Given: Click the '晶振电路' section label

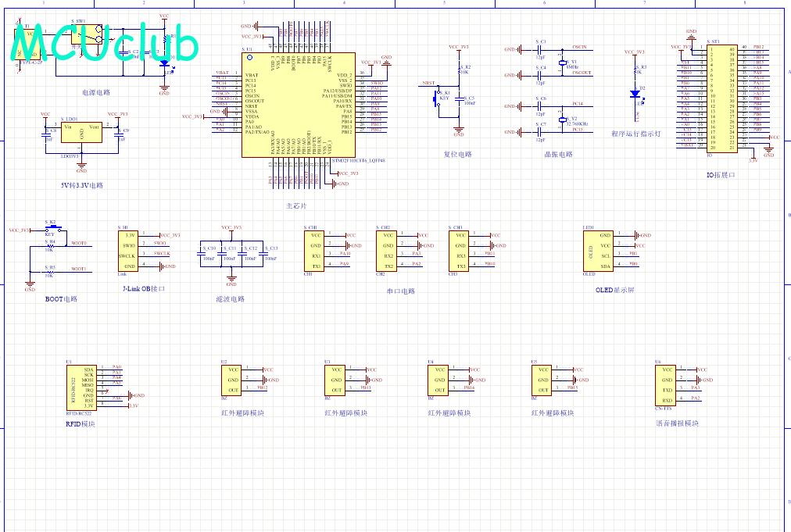Looking at the screenshot, I should (x=558, y=155).
